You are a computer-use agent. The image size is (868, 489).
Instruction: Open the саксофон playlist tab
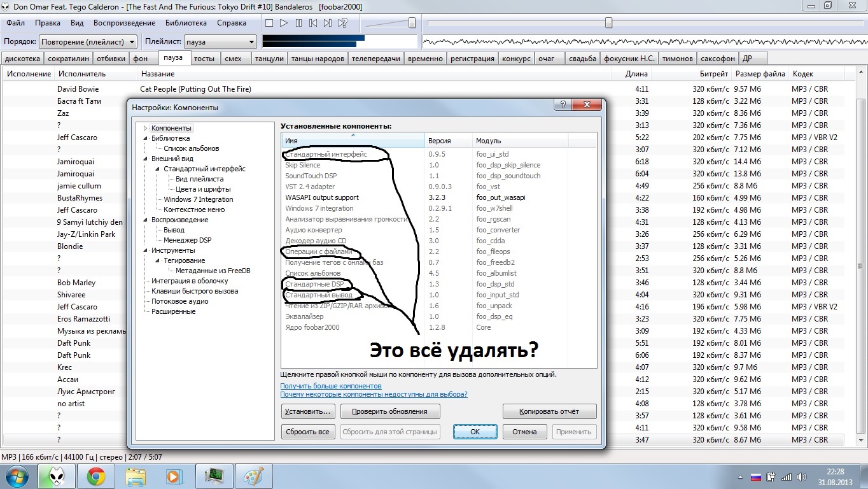pos(717,59)
